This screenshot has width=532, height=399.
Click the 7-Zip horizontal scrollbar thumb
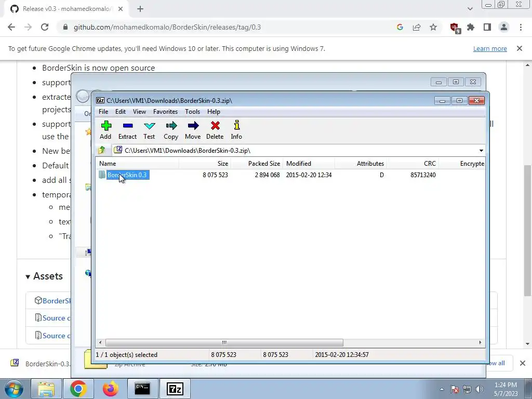click(224, 343)
